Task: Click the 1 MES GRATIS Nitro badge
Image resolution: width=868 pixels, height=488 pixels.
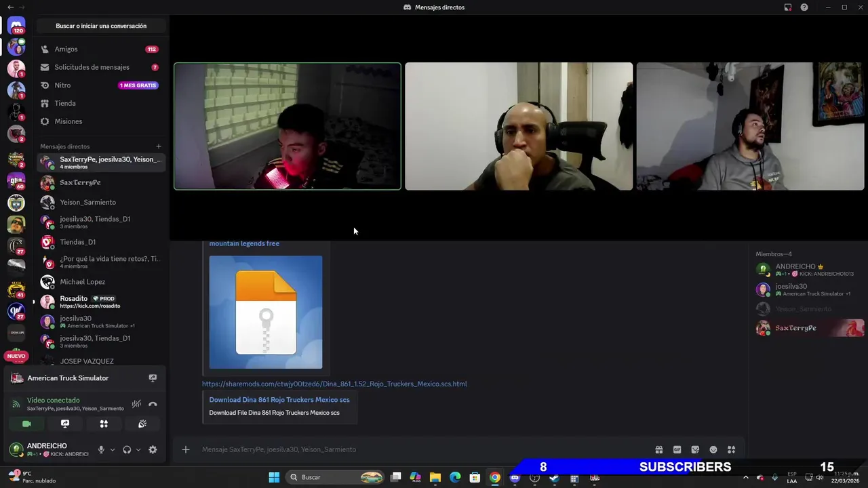Action: pyautogui.click(x=138, y=85)
